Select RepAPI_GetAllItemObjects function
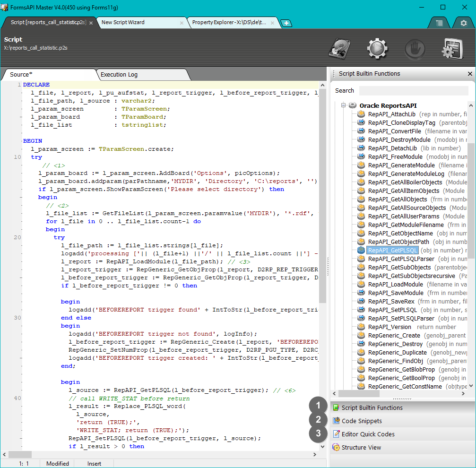476x468 pixels. pyautogui.click(x=404, y=191)
